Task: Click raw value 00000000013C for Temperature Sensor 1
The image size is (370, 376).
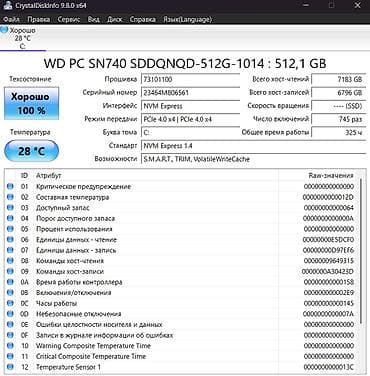Action: point(328,367)
